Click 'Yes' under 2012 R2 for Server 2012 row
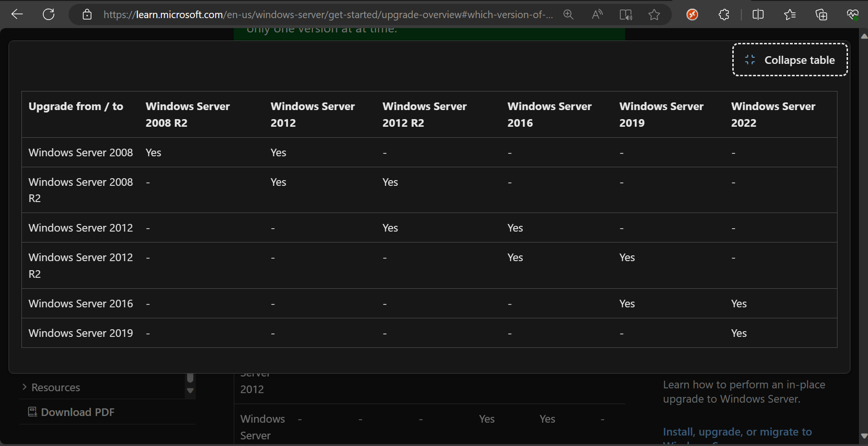The width and height of the screenshot is (868, 446). click(390, 228)
